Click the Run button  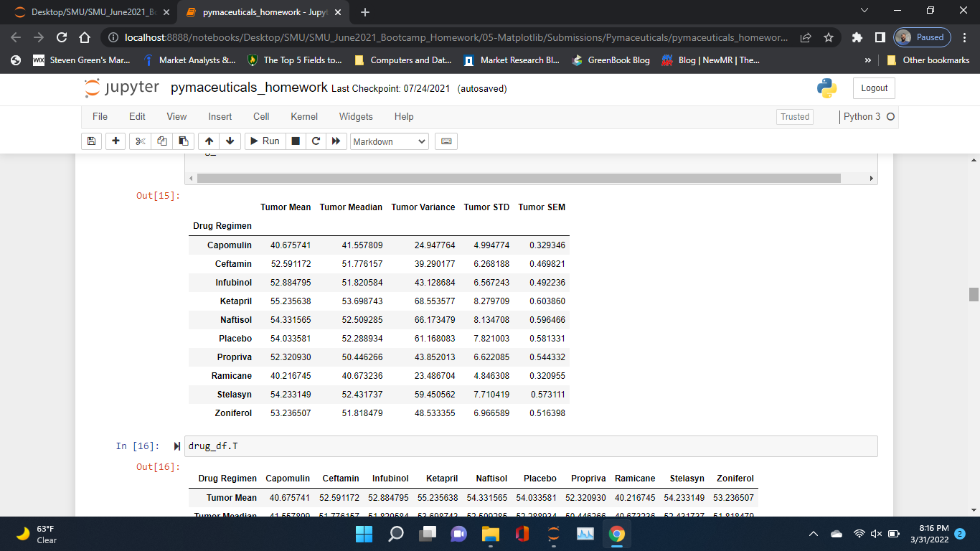click(265, 141)
